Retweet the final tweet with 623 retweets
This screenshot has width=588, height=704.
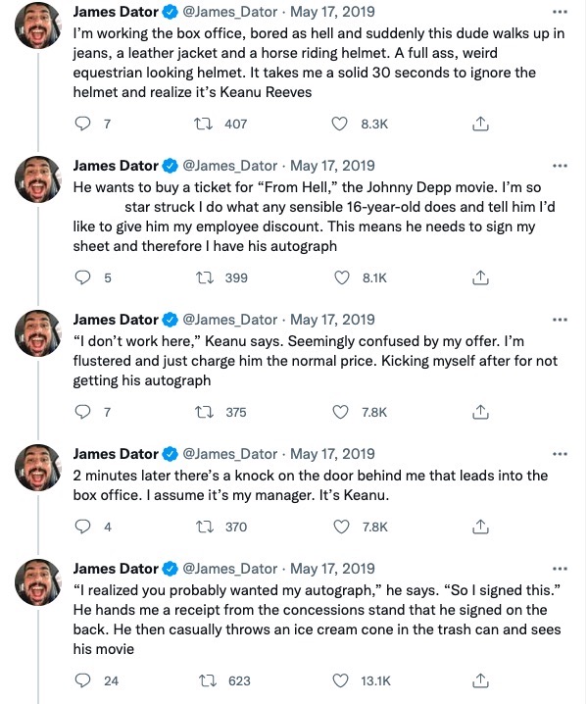(208, 680)
